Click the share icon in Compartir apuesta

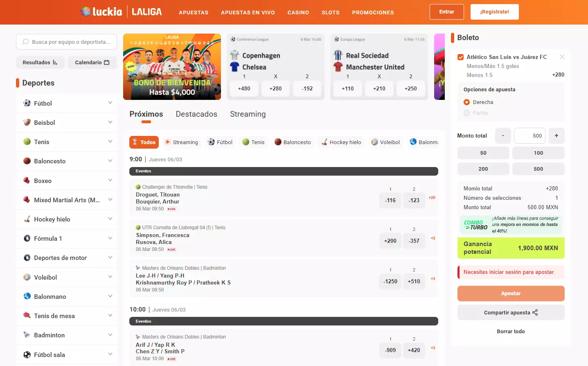tap(535, 312)
